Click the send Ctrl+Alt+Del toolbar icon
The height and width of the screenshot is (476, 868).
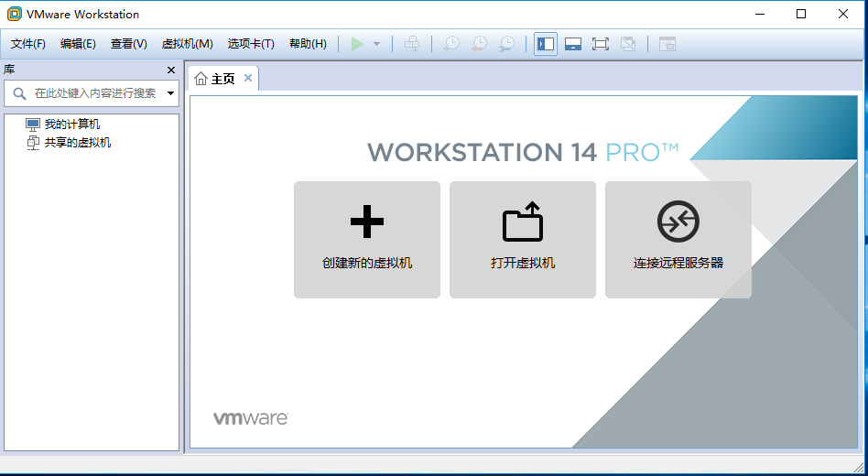tap(412, 44)
